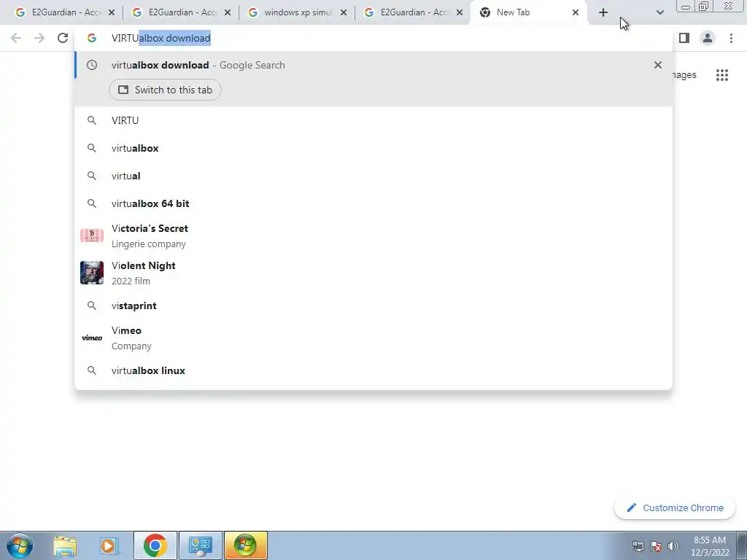747x560 pixels.
Task: Select the Vimeo Company suggestion
Action: click(373, 338)
